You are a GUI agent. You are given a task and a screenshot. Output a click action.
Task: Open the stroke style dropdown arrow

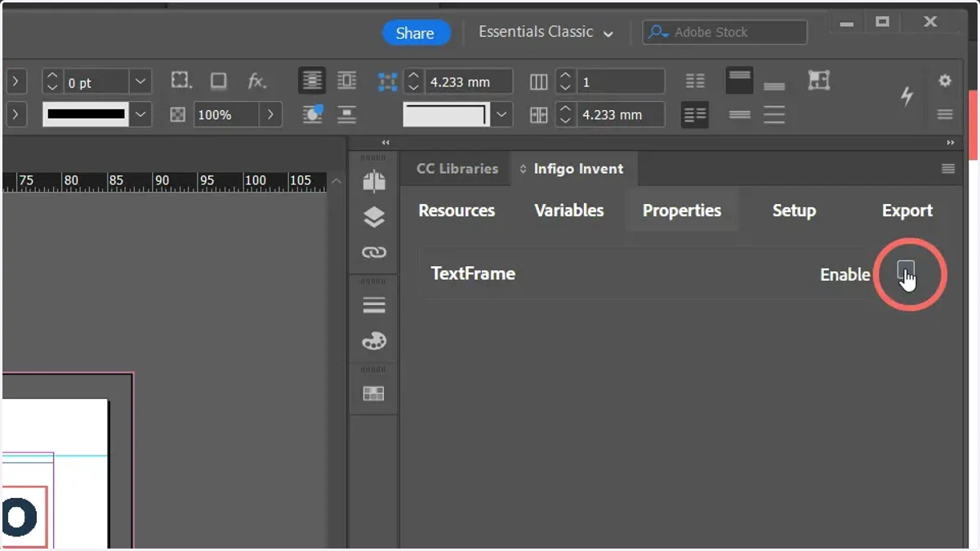point(140,115)
